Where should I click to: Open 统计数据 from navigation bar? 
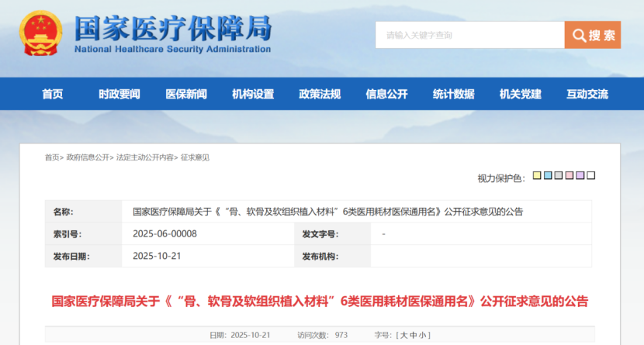pyautogui.click(x=453, y=94)
